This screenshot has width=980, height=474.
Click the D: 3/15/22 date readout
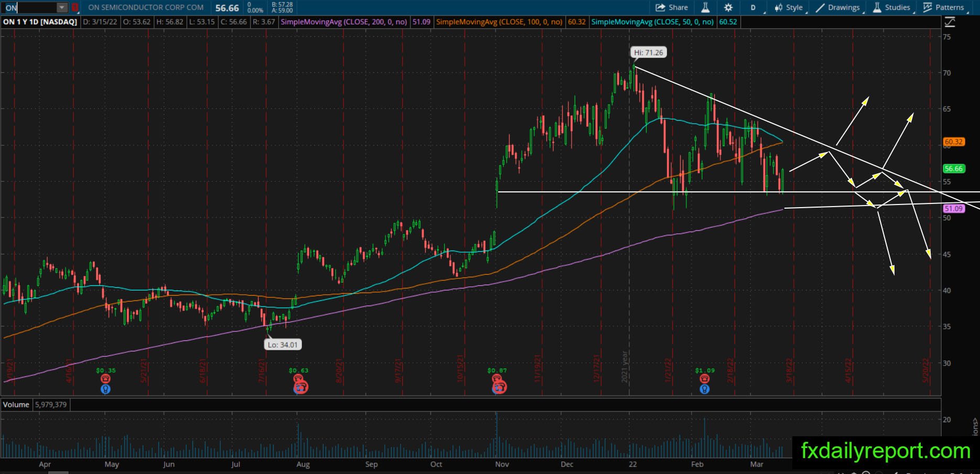click(x=101, y=22)
